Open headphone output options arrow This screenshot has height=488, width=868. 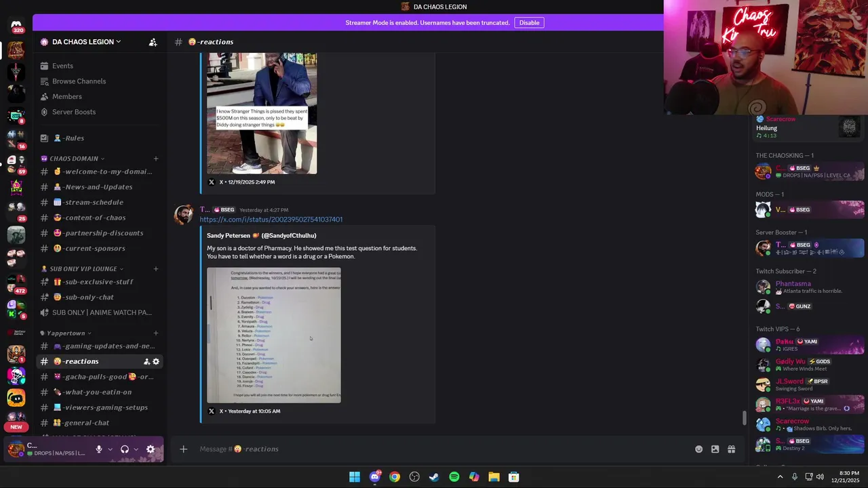pos(136,449)
